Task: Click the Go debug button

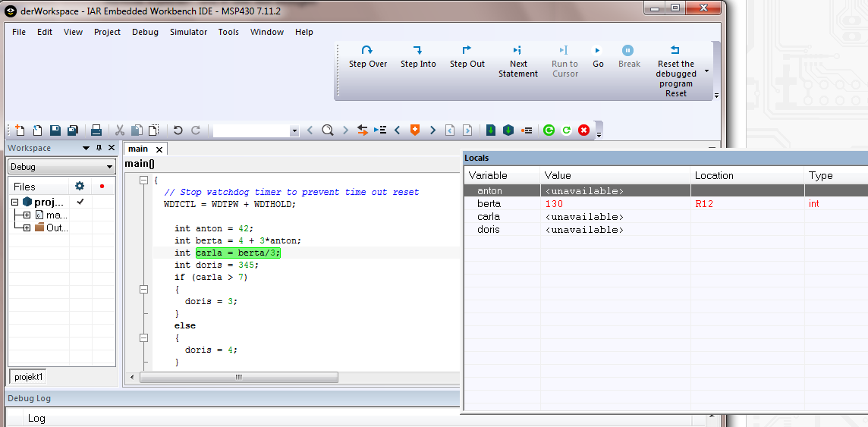Action: 598,57
